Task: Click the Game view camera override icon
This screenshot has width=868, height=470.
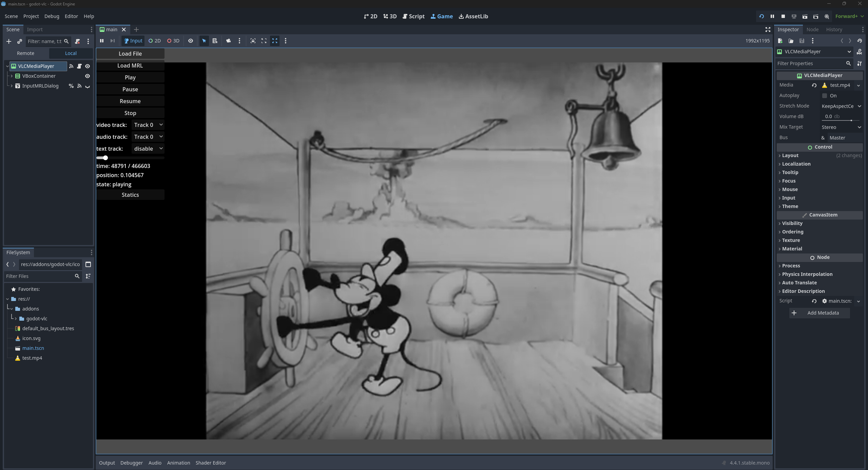Action: point(228,41)
